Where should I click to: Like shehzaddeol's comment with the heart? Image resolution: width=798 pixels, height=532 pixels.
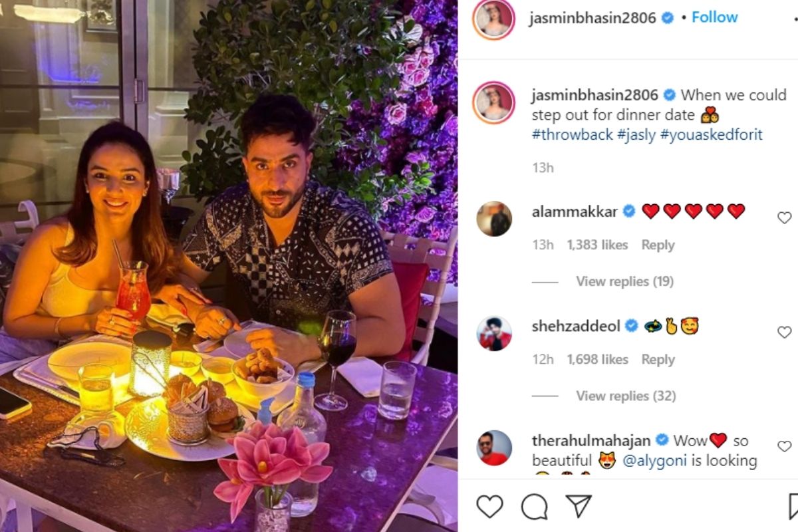[x=785, y=332]
